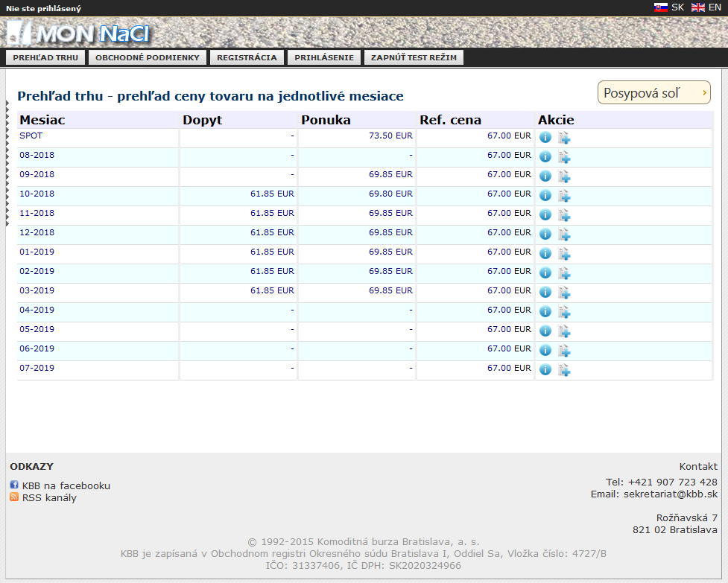Click the Prihlásenie login button
The height and width of the screenshot is (583, 728).
(x=324, y=57)
